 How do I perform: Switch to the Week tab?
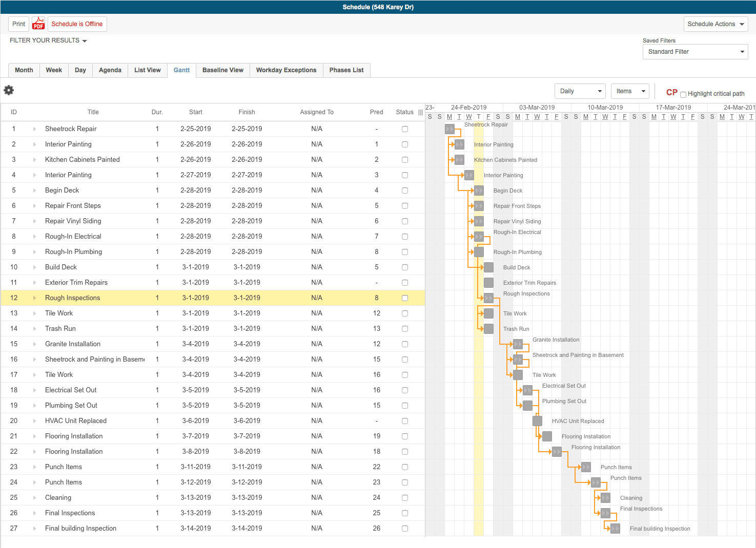[x=54, y=70]
